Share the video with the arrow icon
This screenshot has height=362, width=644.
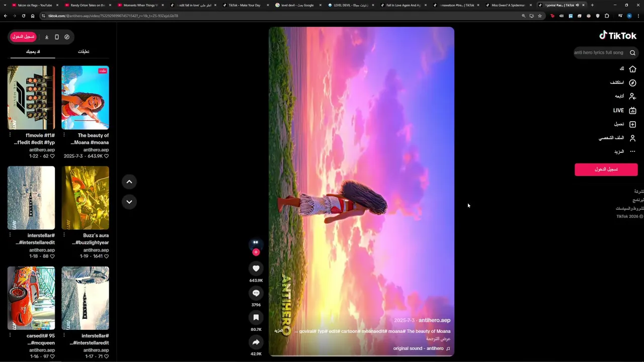pos(256,342)
